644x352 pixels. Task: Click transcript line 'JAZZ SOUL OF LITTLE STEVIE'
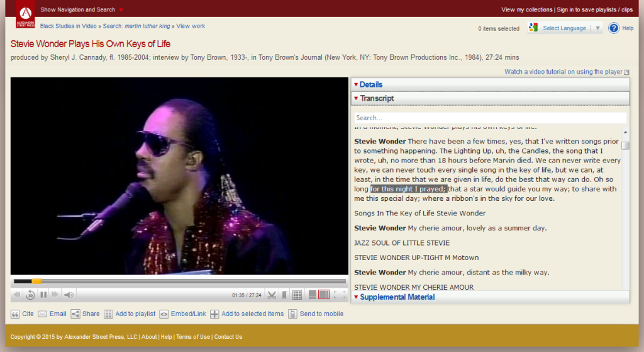(x=402, y=242)
